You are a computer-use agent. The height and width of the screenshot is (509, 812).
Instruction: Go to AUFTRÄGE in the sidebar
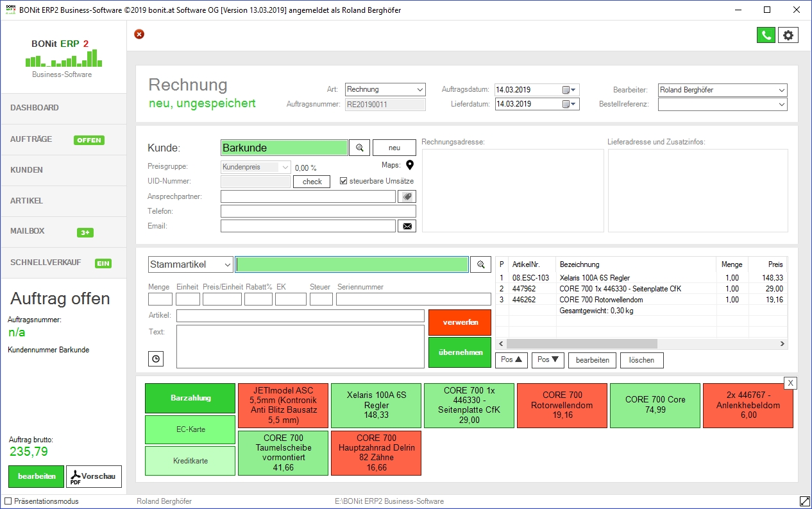[x=63, y=139]
